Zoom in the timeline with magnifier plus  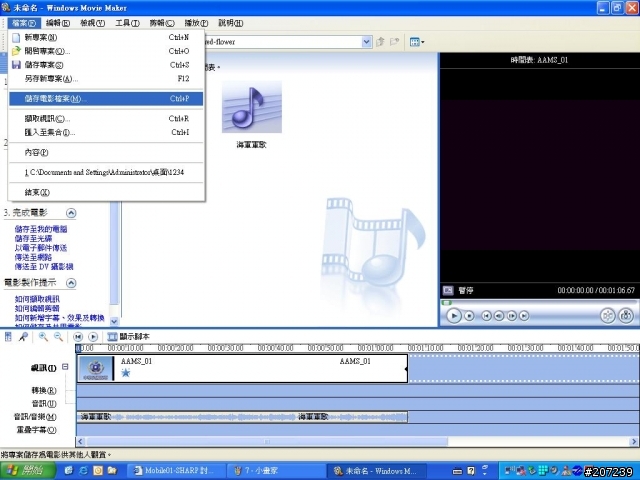pos(43,337)
